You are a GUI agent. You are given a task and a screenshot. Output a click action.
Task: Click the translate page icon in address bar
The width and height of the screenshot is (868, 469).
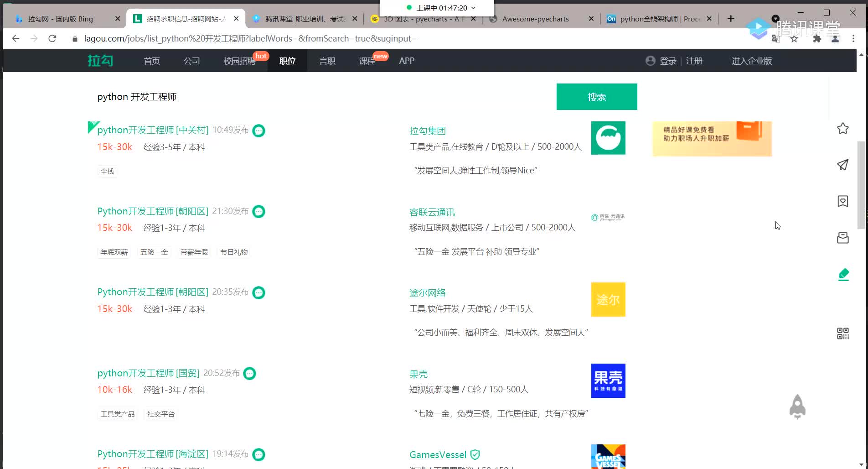point(775,39)
